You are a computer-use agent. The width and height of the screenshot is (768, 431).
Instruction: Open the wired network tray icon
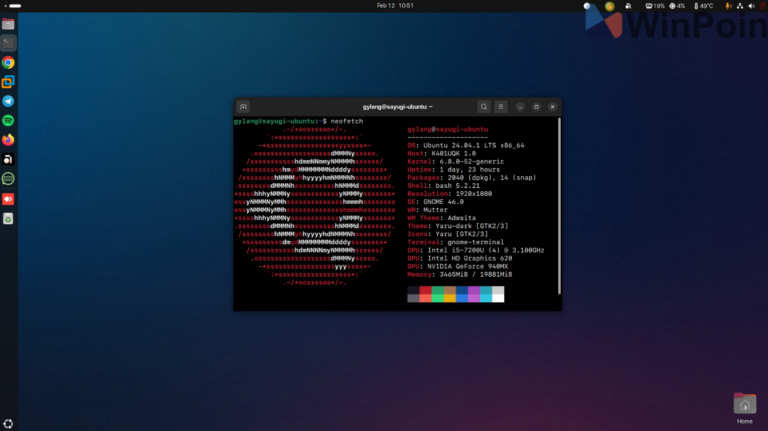[x=740, y=6]
